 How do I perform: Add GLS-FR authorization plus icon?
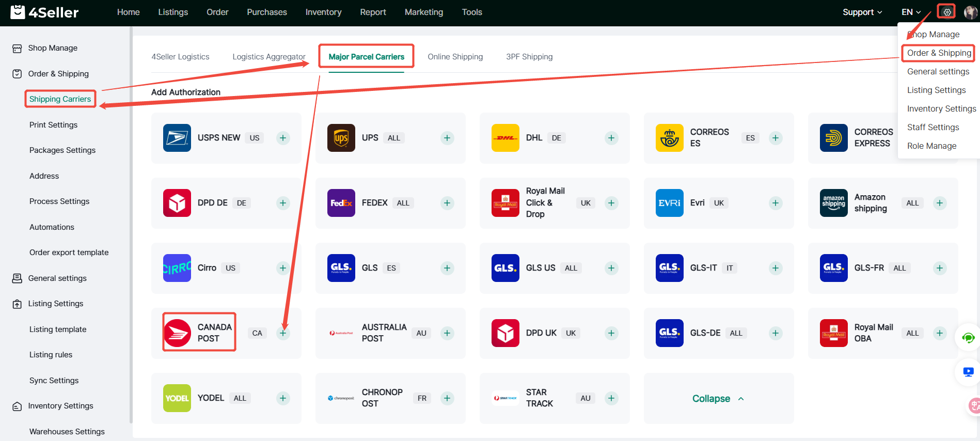(940, 268)
